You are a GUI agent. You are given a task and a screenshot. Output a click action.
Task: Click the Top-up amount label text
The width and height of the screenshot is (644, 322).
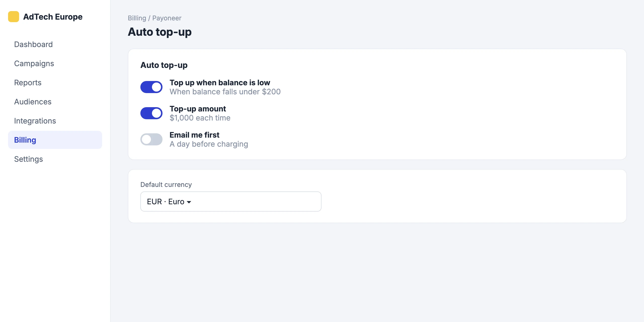(x=198, y=109)
